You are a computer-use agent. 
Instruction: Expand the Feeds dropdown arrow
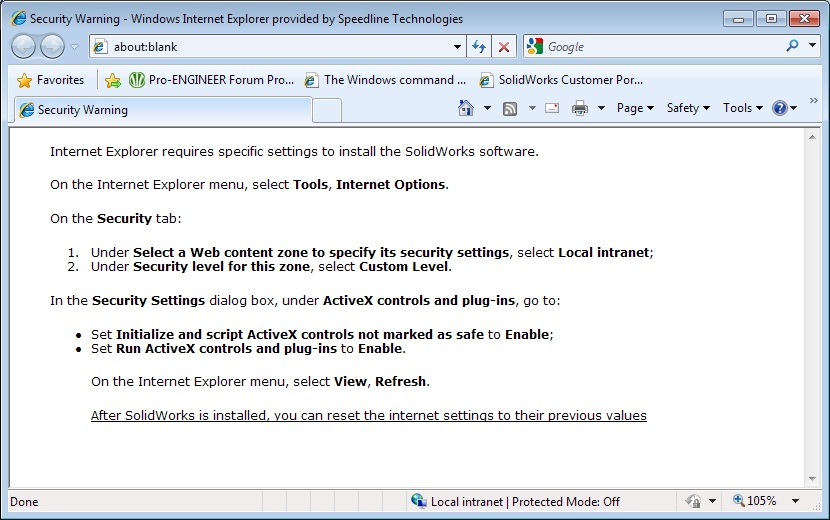[532, 108]
